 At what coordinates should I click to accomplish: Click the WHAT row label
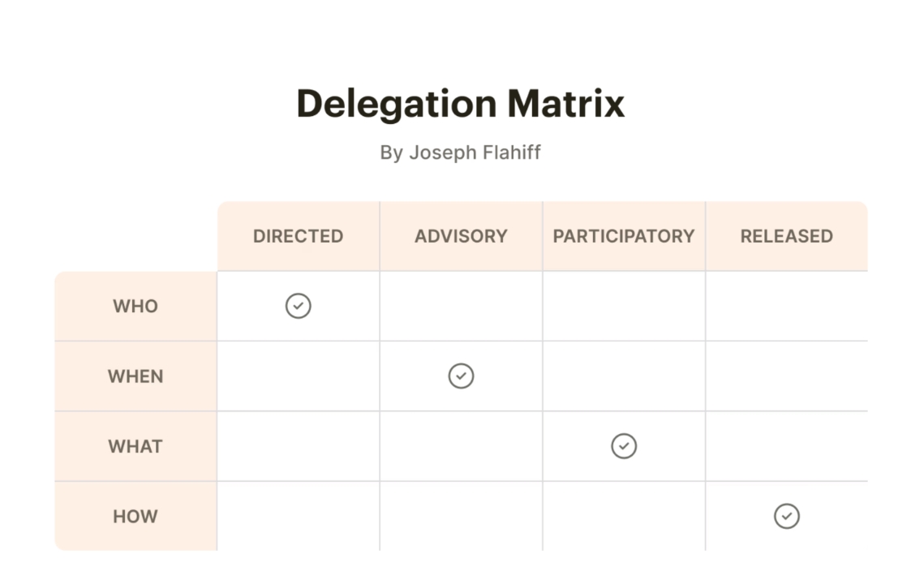click(135, 446)
